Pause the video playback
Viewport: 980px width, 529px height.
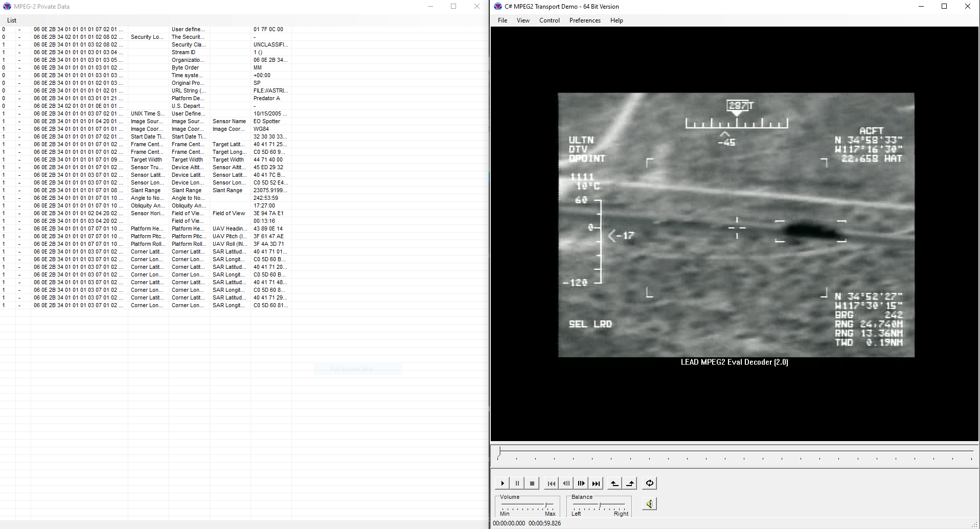pos(517,483)
